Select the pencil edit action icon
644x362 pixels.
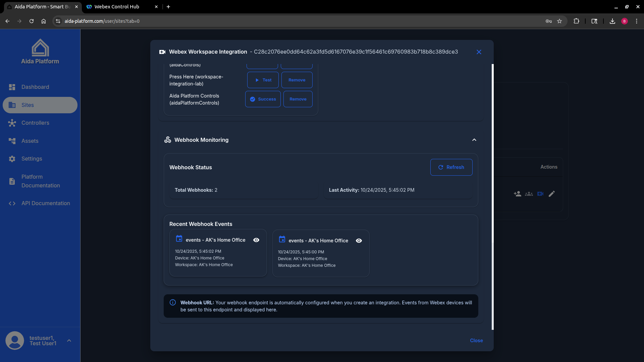552,194
